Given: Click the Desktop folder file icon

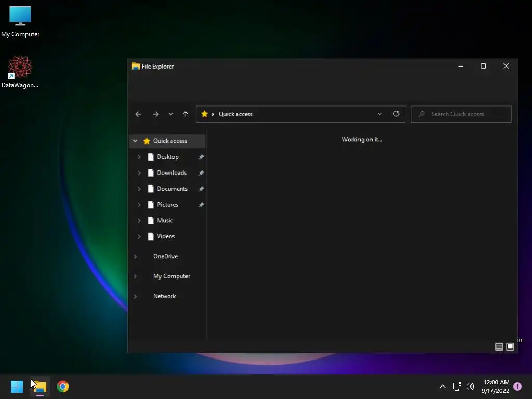Looking at the screenshot, I should coord(151,157).
